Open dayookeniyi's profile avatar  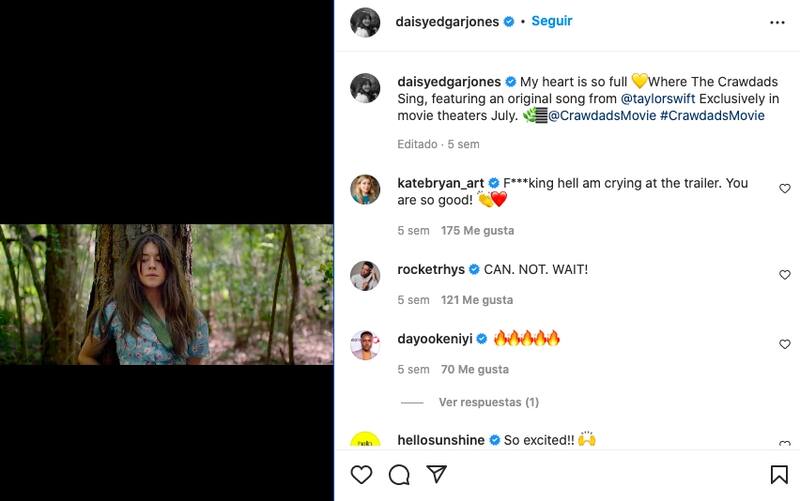[365, 344]
